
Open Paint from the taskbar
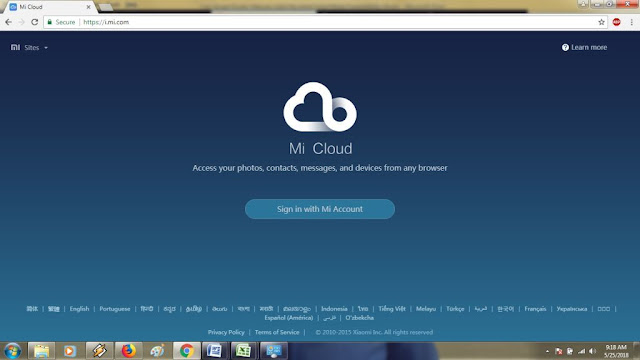click(x=157, y=351)
